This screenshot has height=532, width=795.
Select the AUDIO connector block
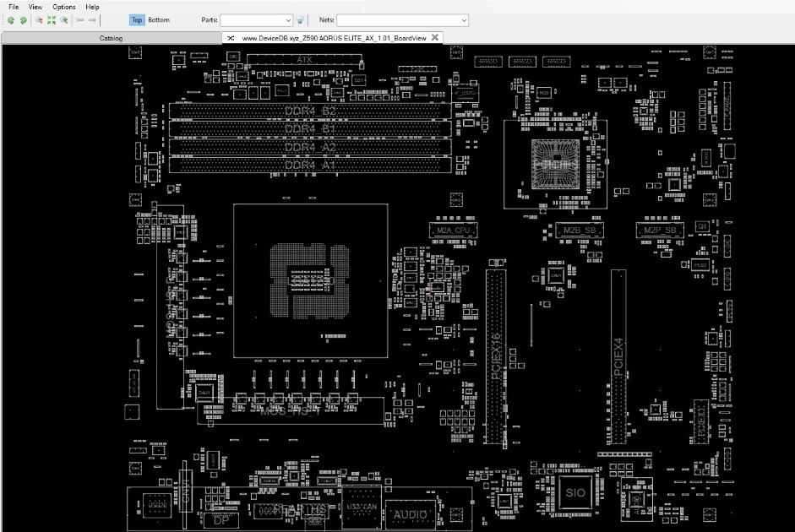point(411,515)
